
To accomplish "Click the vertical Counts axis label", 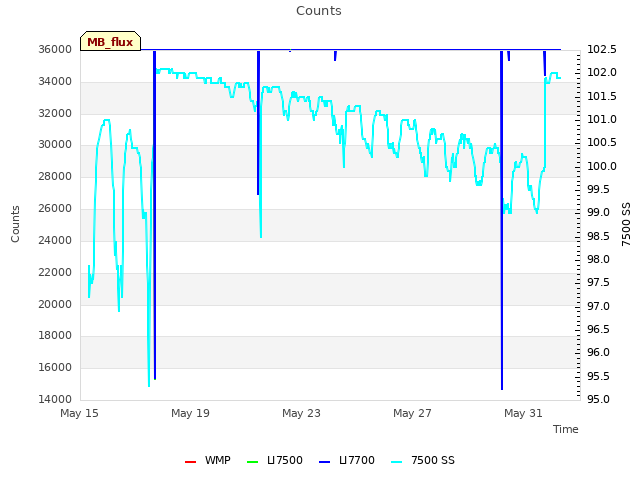I will pyautogui.click(x=15, y=224).
